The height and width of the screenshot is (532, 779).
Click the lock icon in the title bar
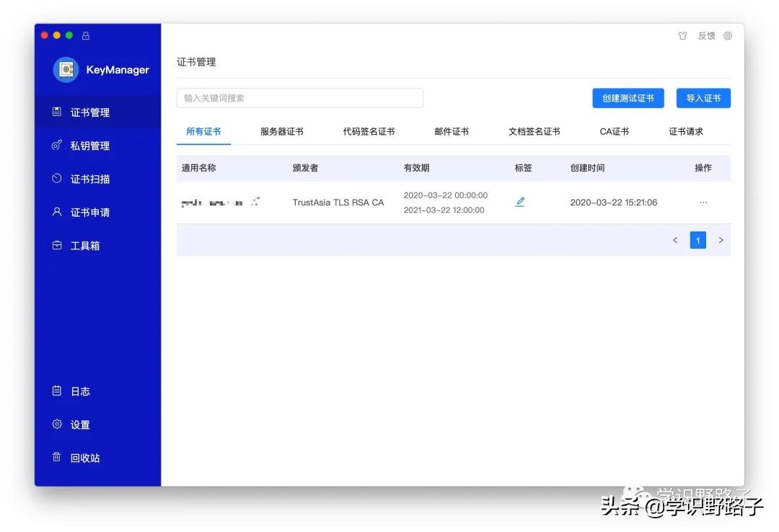(x=86, y=35)
